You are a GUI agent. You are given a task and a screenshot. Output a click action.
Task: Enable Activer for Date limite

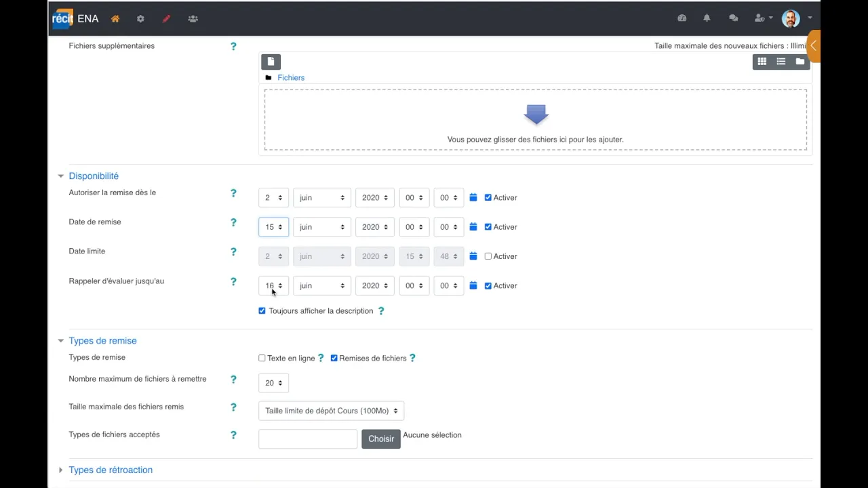488,256
